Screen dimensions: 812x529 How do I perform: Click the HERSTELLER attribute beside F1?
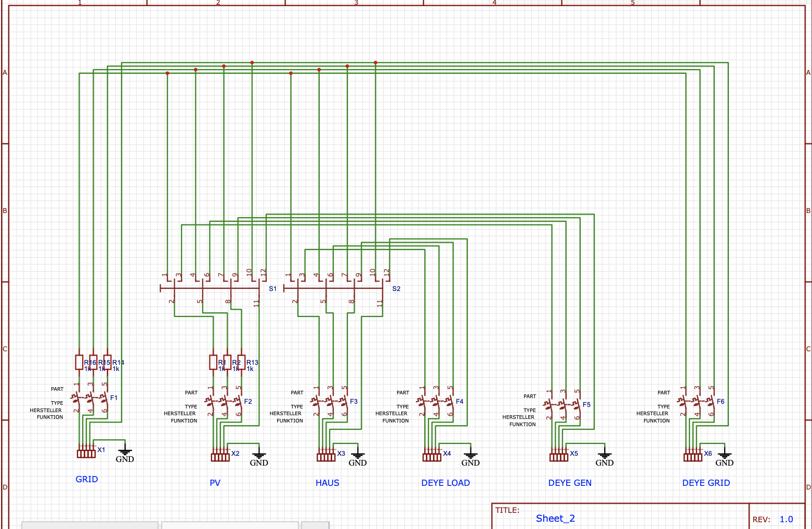46,411
